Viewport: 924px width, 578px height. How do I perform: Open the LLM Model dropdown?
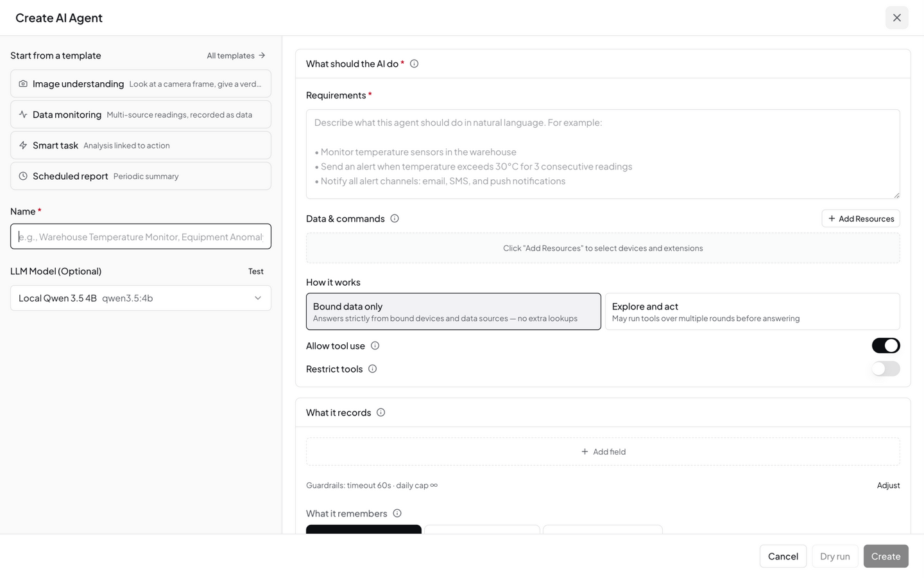(x=141, y=298)
